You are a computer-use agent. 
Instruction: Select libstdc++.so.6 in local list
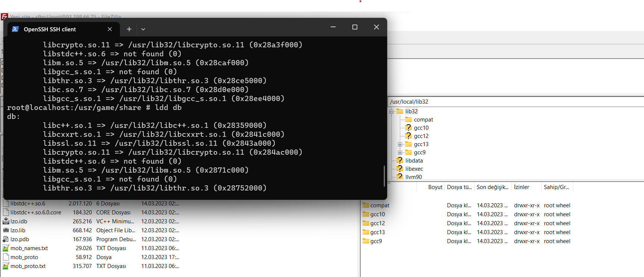(28, 204)
